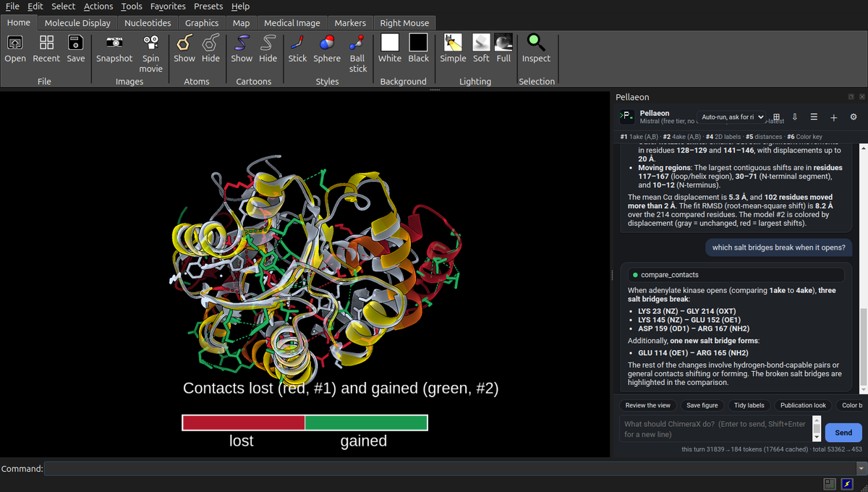This screenshot has width=868, height=492.
Task: Click the Review the view suggestion
Action: point(648,406)
